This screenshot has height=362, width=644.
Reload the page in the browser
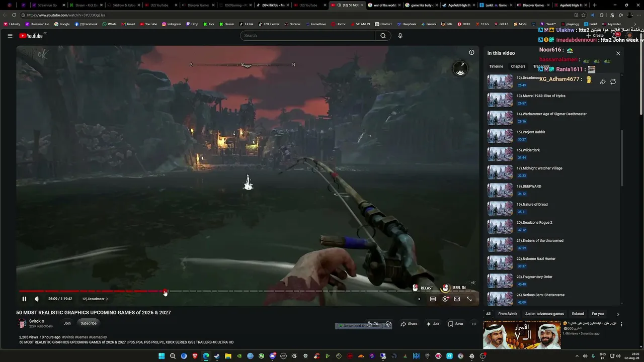click(x=14, y=15)
